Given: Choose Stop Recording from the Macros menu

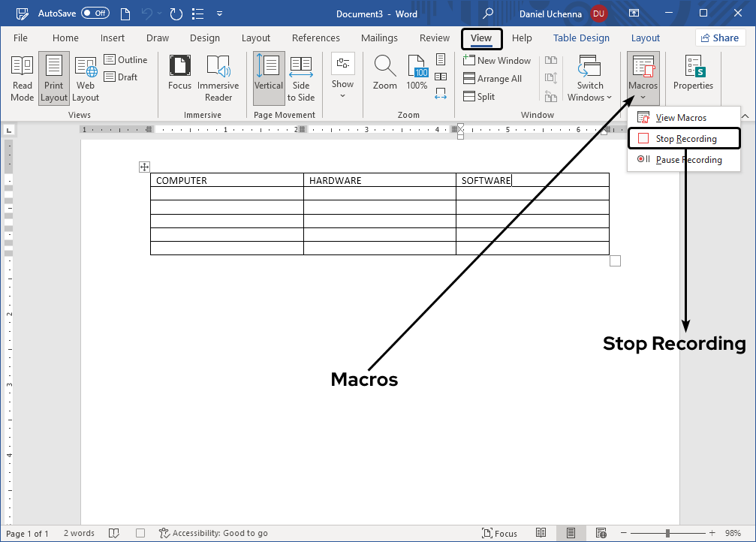Looking at the screenshot, I should click(684, 138).
